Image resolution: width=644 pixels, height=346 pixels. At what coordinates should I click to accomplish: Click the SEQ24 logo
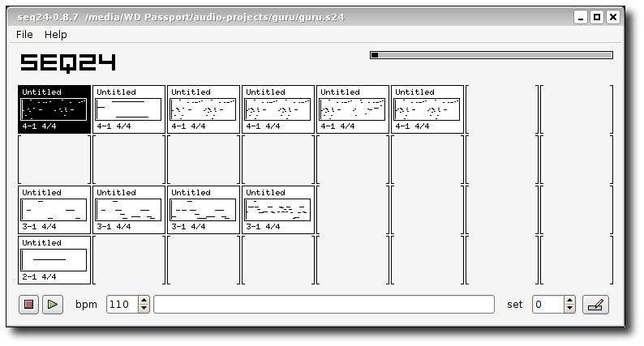point(68,63)
